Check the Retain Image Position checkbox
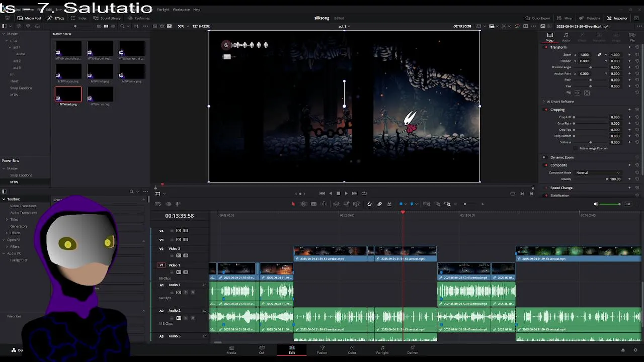 point(577,148)
